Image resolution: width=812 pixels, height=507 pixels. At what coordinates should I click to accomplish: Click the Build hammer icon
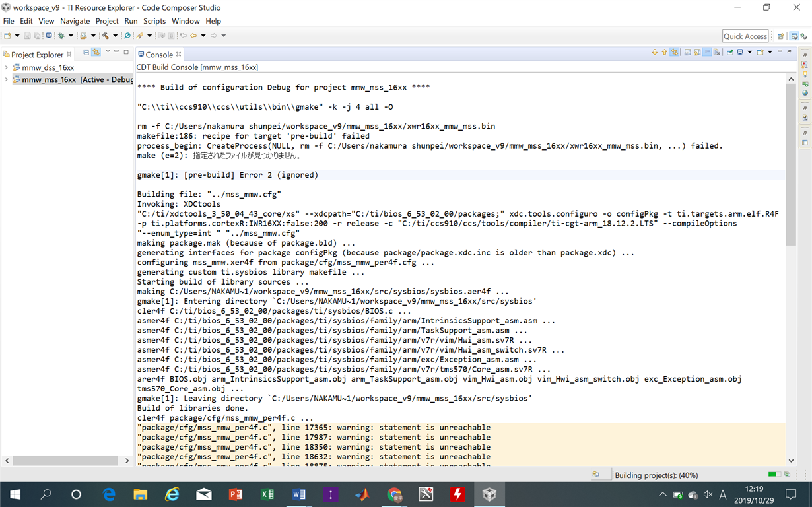pos(106,36)
